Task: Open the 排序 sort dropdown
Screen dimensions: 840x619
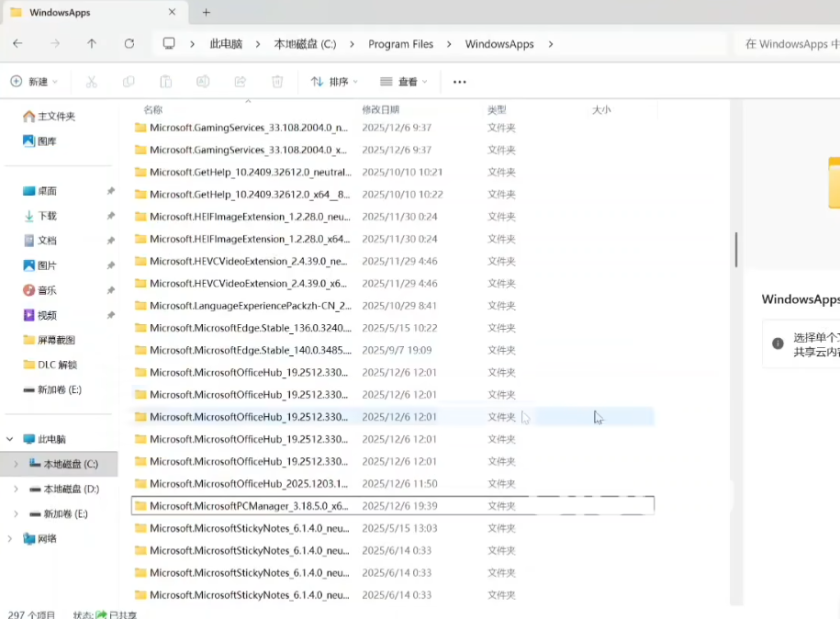Action: 335,82
